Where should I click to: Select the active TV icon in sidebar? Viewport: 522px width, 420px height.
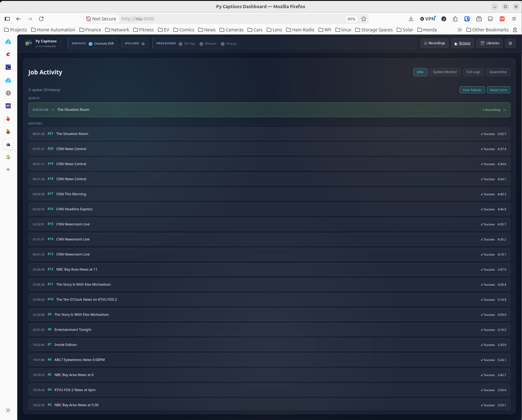tap(8, 144)
